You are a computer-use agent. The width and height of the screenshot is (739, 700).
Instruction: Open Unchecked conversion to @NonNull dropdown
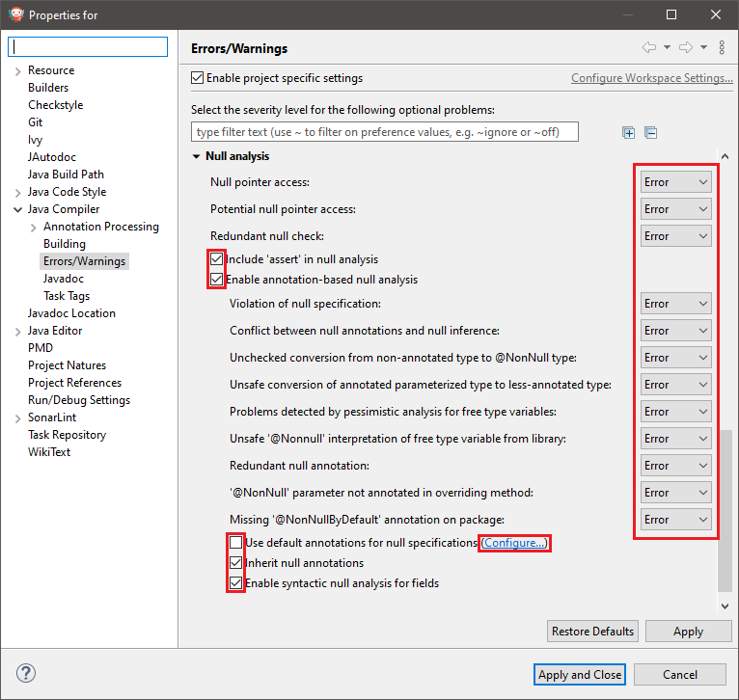coord(676,358)
